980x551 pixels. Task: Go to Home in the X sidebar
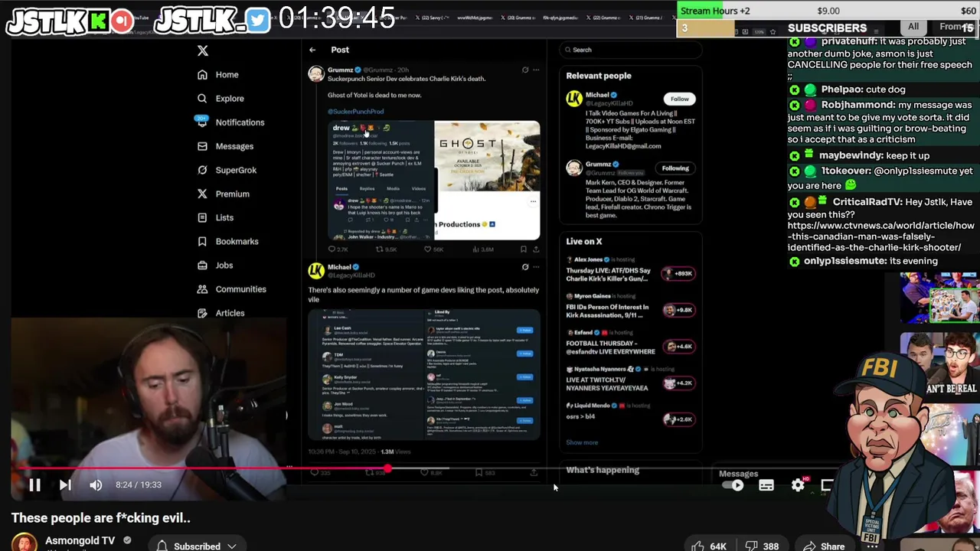pyautogui.click(x=218, y=74)
